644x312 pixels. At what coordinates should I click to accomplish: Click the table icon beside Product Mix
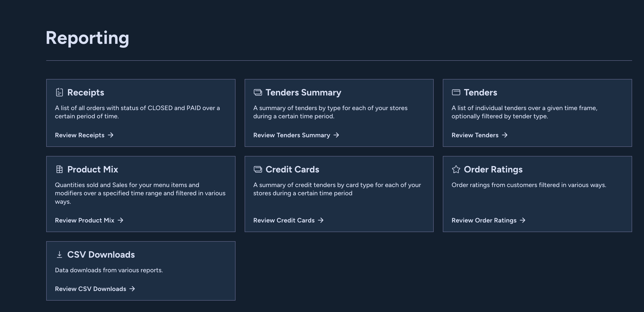tap(59, 169)
